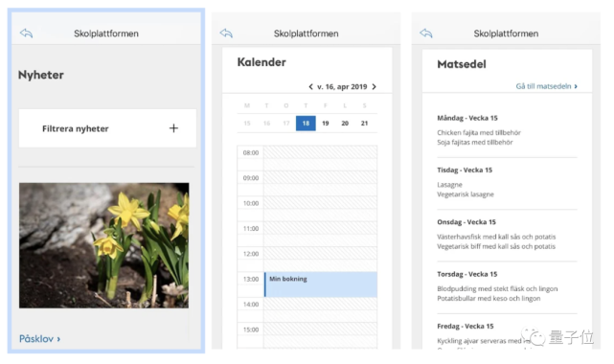The height and width of the screenshot is (364, 614).
Task: Open the Gå till matsedeln link
Action: pos(546,86)
